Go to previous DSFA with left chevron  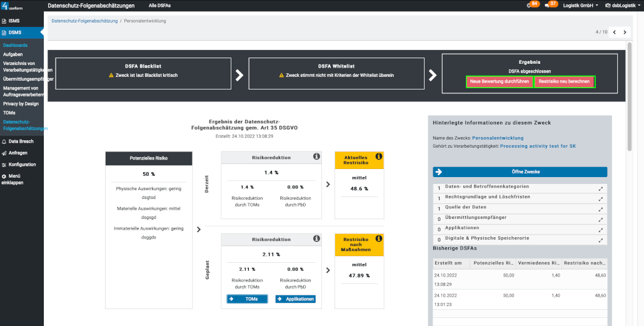[614, 32]
